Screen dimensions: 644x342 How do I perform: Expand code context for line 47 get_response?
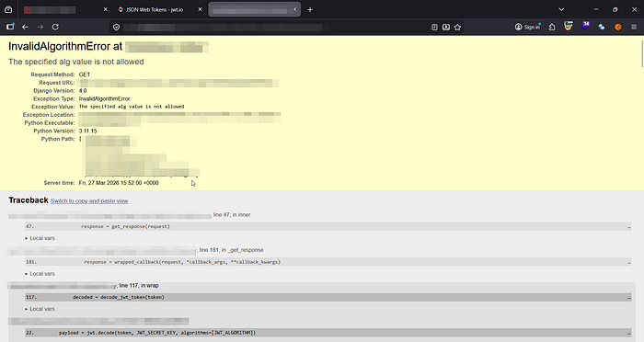pos(328,226)
